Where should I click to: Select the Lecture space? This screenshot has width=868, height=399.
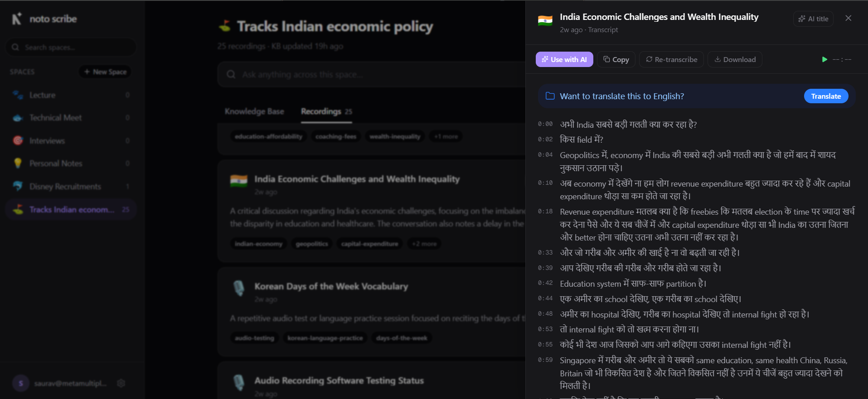71,95
